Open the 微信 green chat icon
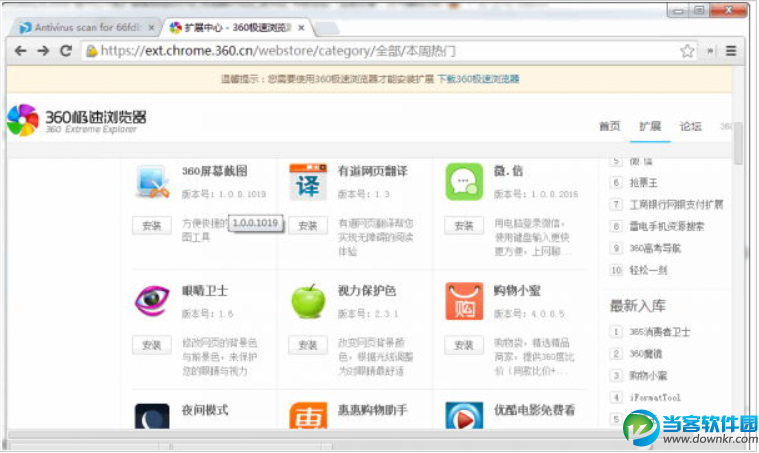The width and height of the screenshot is (759, 453). [464, 182]
